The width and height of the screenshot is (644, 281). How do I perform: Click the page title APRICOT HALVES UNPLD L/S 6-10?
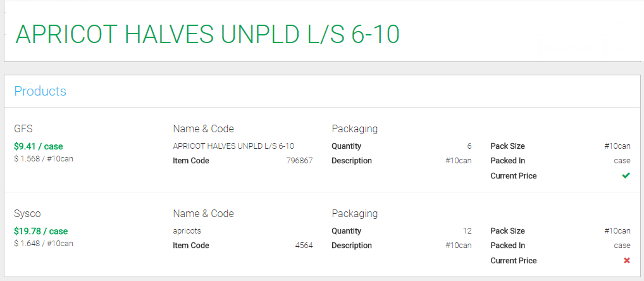coord(207,34)
